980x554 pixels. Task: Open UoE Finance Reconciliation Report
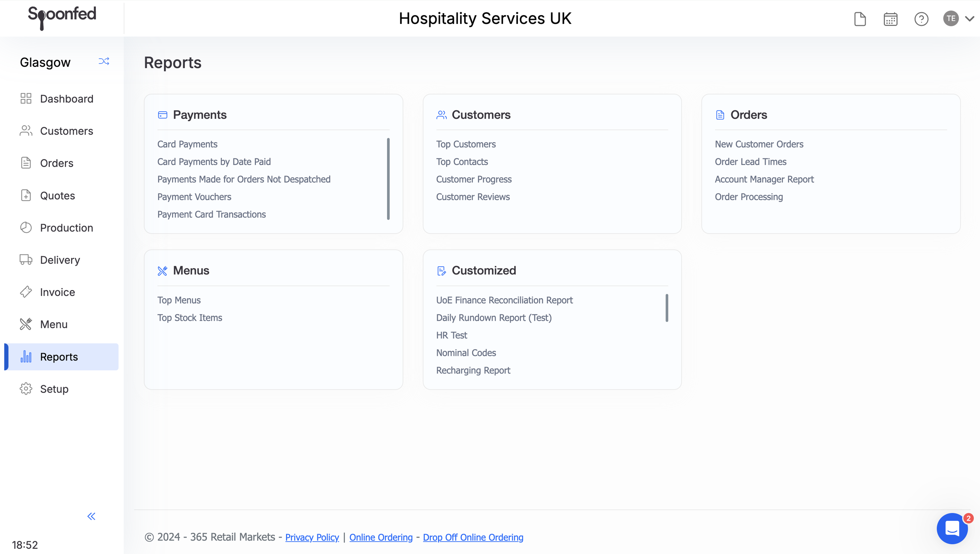pos(504,300)
